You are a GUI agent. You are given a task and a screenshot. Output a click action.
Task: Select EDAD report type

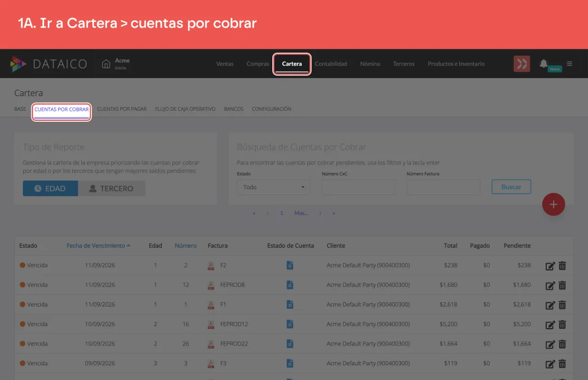[x=51, y=188]
